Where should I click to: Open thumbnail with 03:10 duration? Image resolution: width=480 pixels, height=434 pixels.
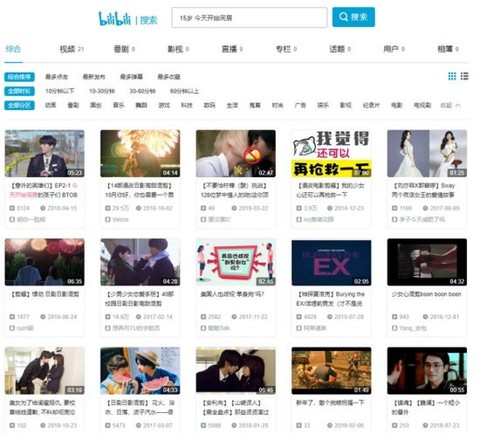(x=44, y=371)
